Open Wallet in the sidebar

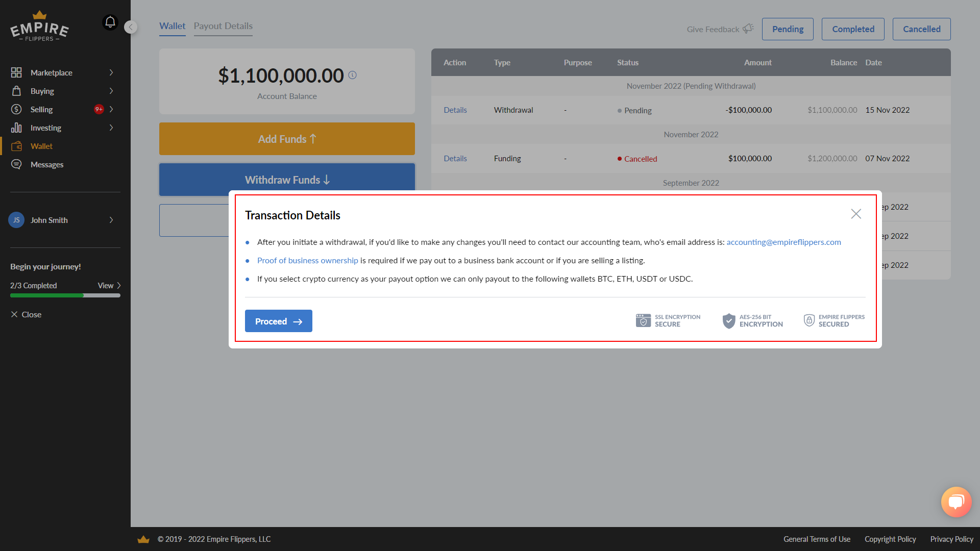(x=41, y=146)
